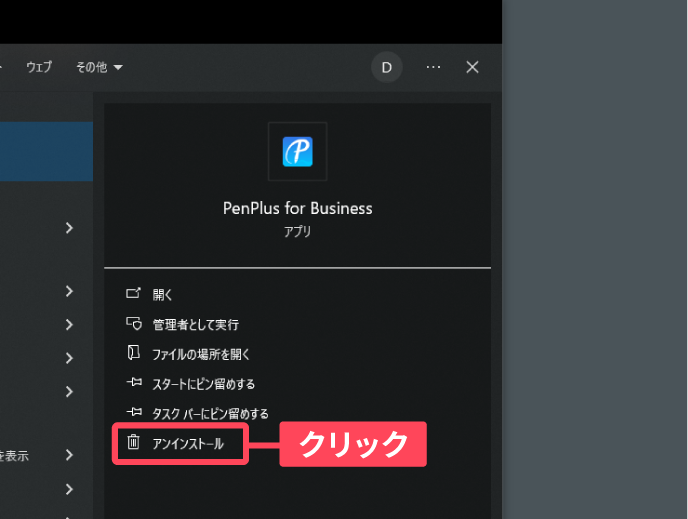Click the アプリ label under the app name
688x519 pixels.
297,231
